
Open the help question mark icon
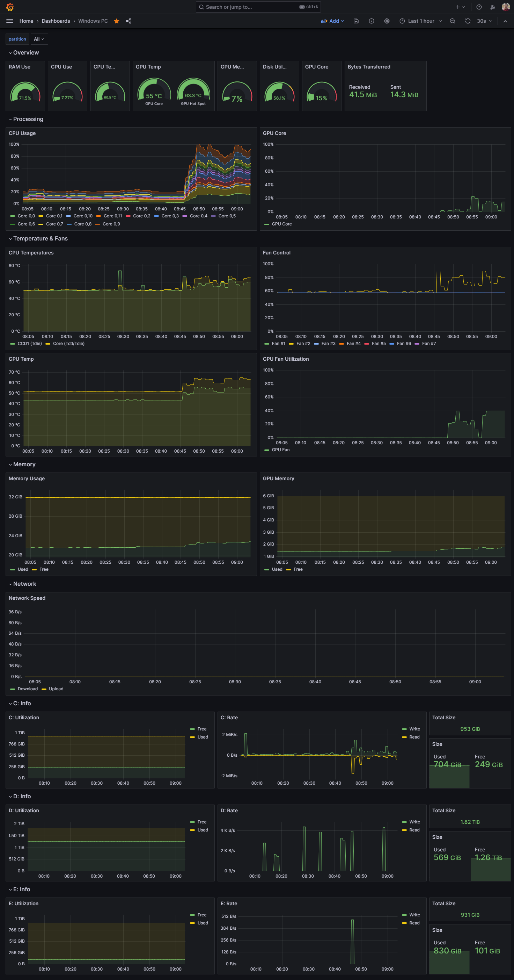tap(479, 7)
